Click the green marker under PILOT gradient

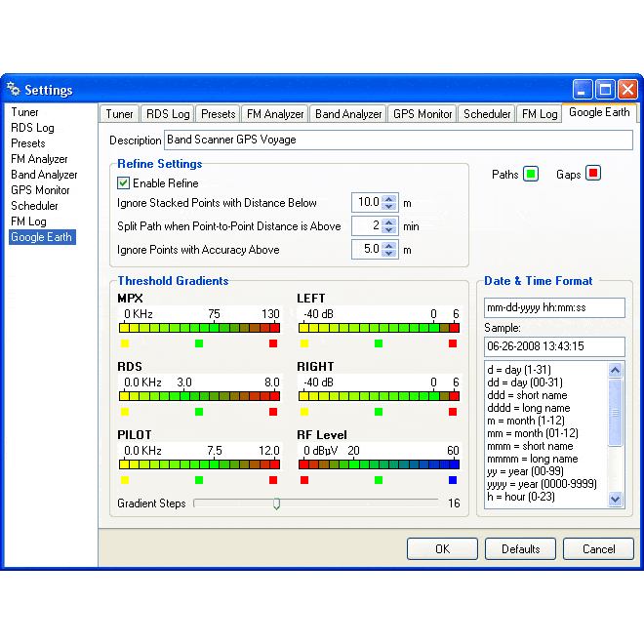pyautogui.click(x=199, y=480)
